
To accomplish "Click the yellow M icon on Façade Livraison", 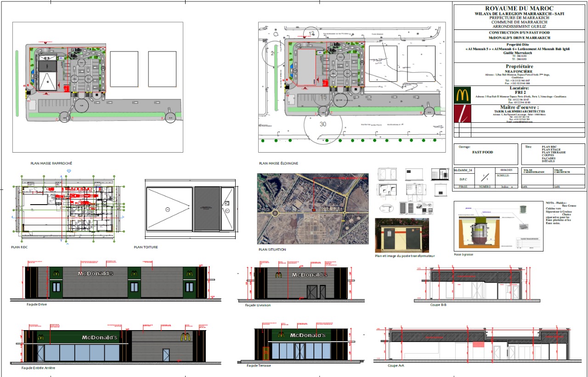I will 279,275.
